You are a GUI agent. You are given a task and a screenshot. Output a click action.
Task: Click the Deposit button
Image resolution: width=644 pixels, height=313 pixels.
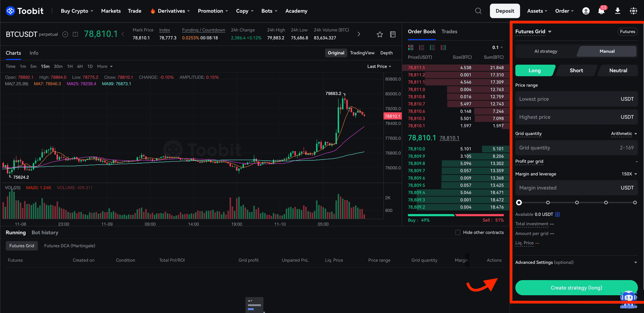[x=505, y=11]
